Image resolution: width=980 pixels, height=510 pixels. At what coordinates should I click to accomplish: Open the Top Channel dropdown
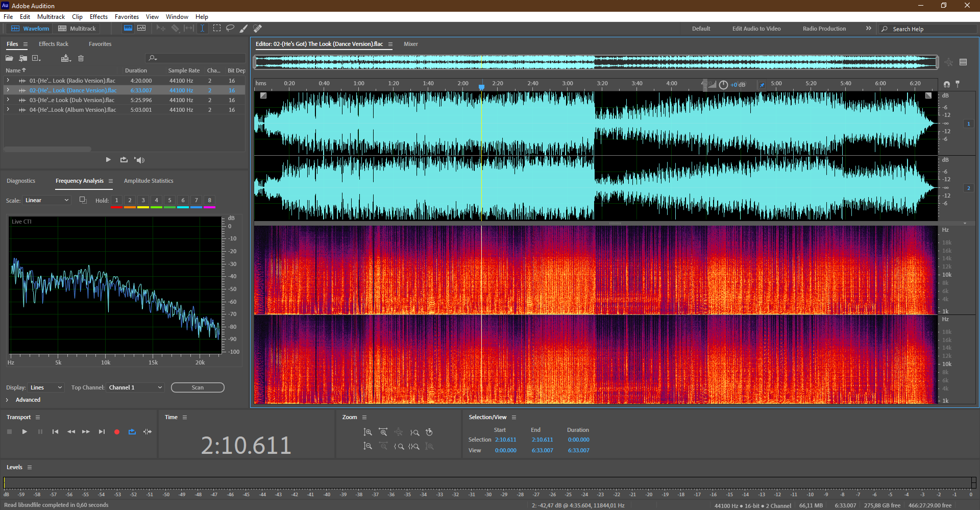(x=135, y=387)
